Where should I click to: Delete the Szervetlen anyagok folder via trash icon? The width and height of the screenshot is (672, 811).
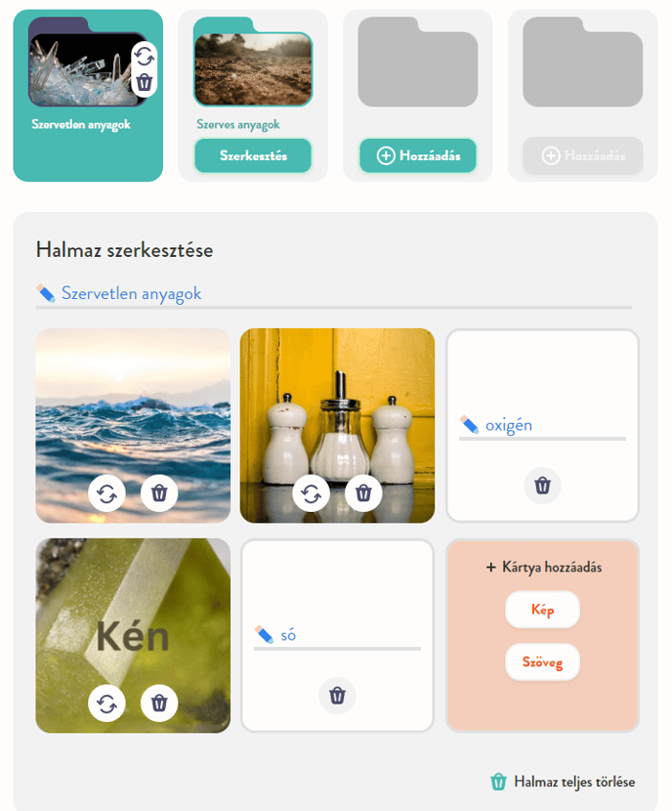pos(145,82)
